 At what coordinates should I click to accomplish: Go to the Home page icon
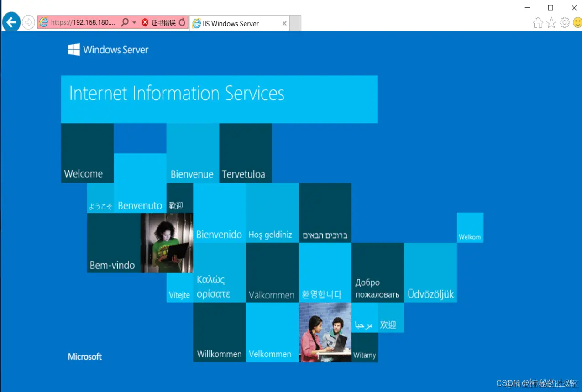pyautogui.click(x=538, y=22)
